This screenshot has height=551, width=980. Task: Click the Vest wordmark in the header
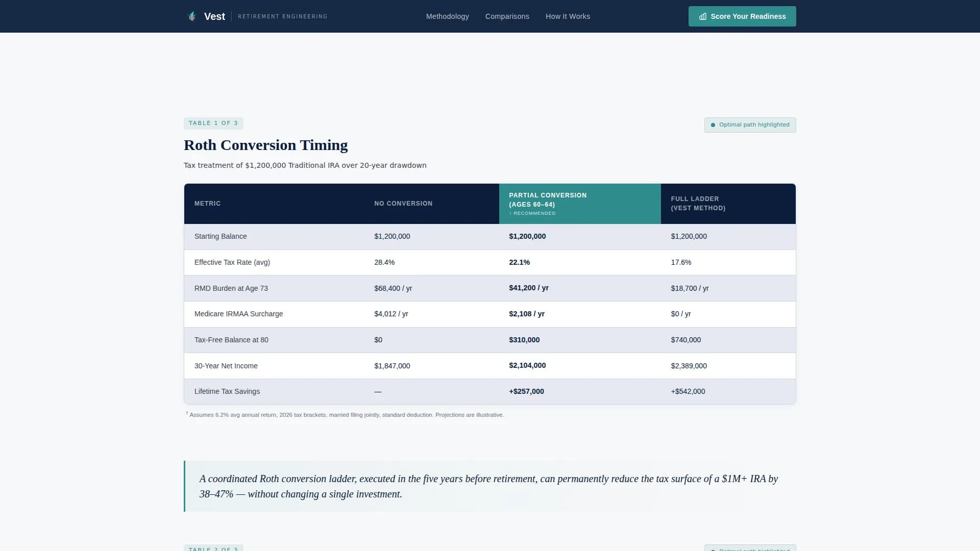[x=214, y=16]
